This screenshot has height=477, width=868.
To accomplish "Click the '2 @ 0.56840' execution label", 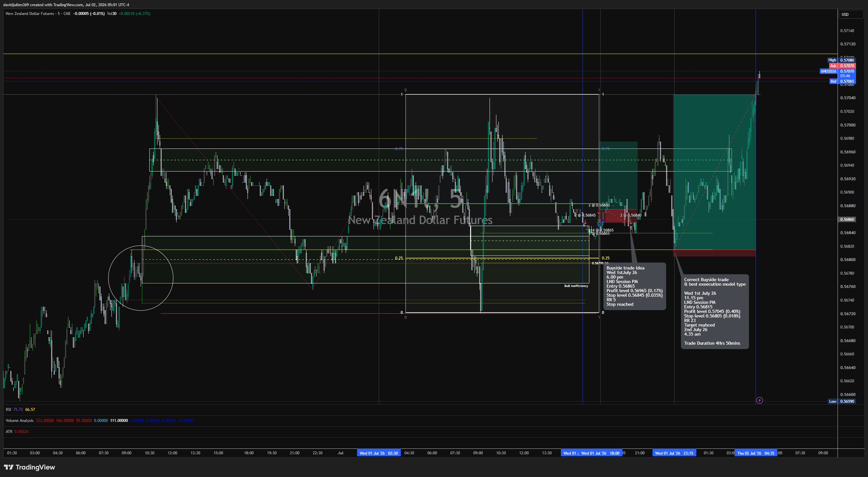I will point(631,215).
